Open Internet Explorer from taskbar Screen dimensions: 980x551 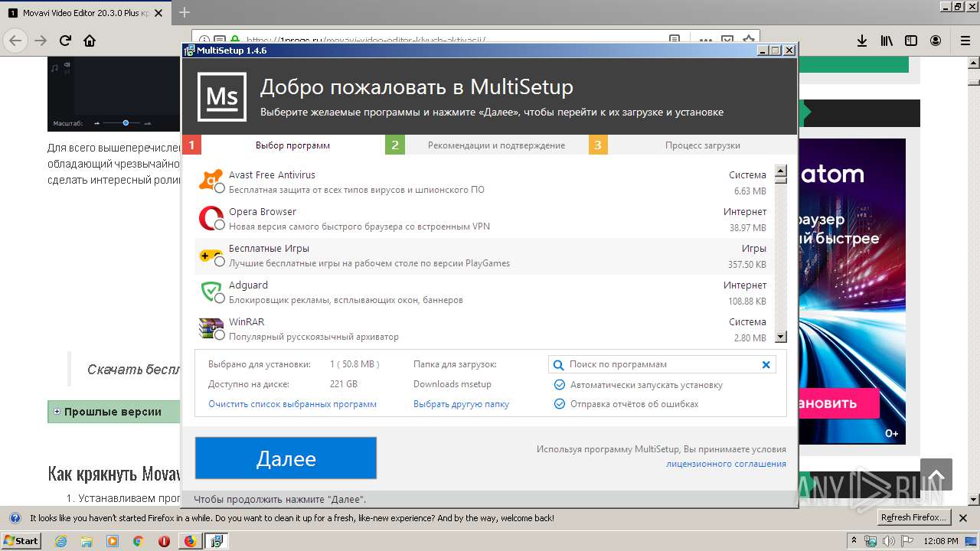pos(61,541)
